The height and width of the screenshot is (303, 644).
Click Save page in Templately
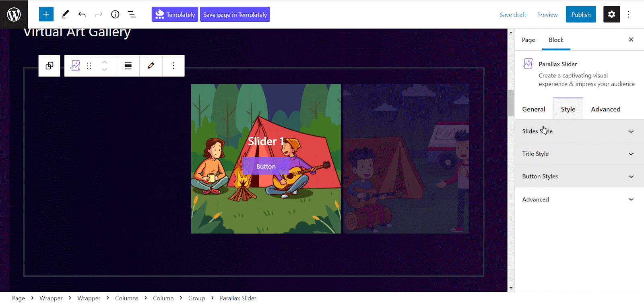click(235, 15)
